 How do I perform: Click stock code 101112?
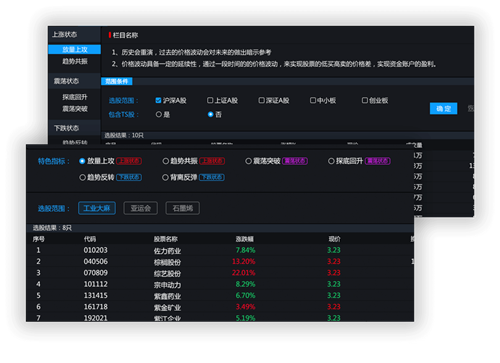(x=96, y=284)
